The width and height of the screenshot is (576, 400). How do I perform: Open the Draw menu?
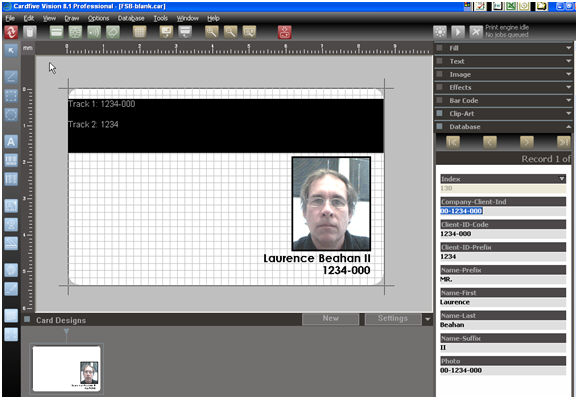pyautogui.click(x=72, y=18)
